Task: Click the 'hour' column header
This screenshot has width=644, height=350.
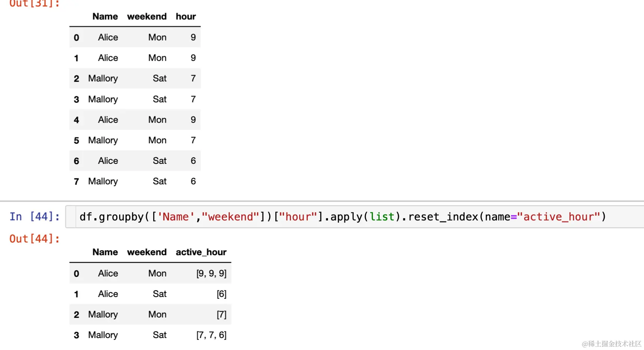Action: click(x=186, y=16)
